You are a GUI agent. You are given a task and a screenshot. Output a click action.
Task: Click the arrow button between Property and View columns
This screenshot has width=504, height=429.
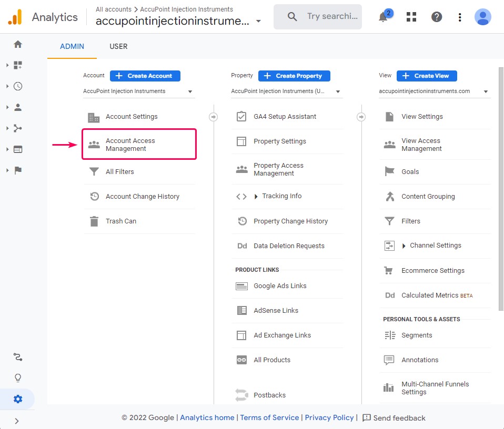point(361,117)
